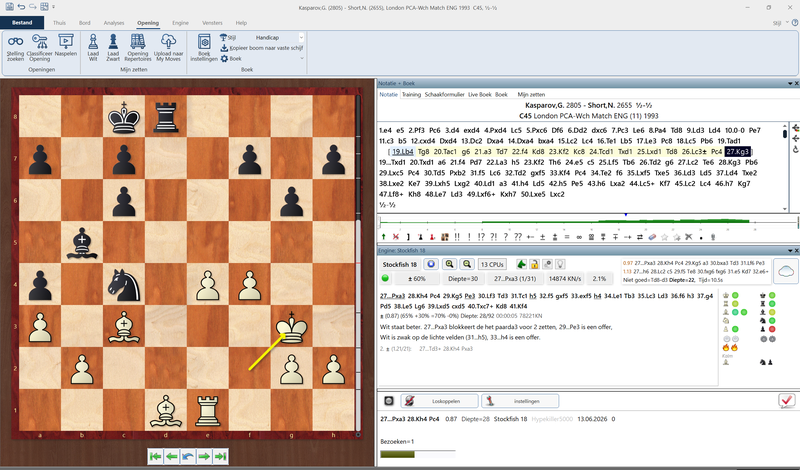Collapse Notatie + Boek panel arrow
Viewport: 800px width, 470px height.
point(790,83)
